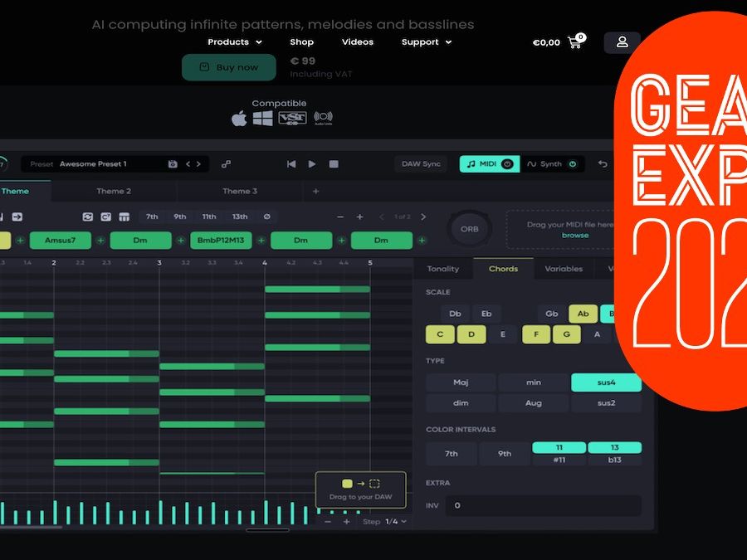Click the INV input field
Image resolution: width=747 pixels, height=560 pixels.
(543, 506)
